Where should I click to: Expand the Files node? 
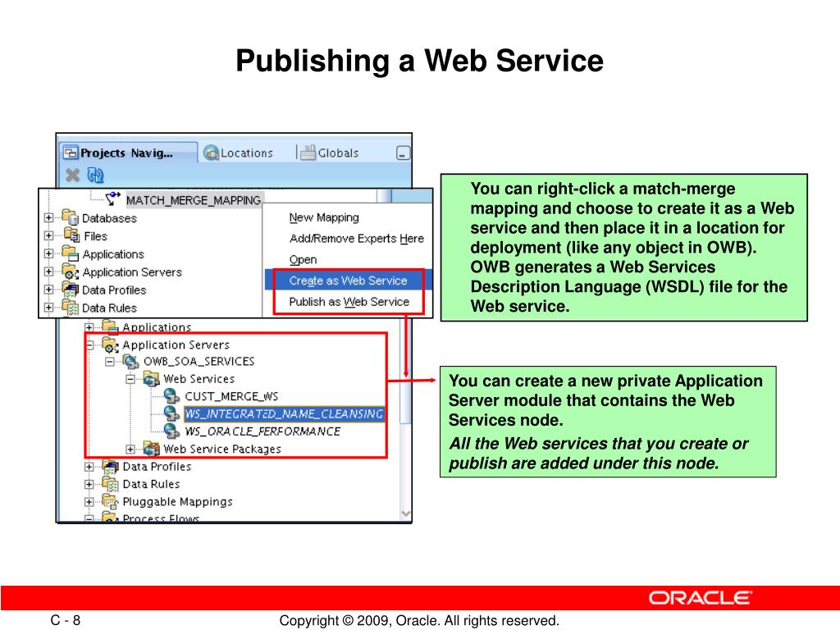click(48, 235)
